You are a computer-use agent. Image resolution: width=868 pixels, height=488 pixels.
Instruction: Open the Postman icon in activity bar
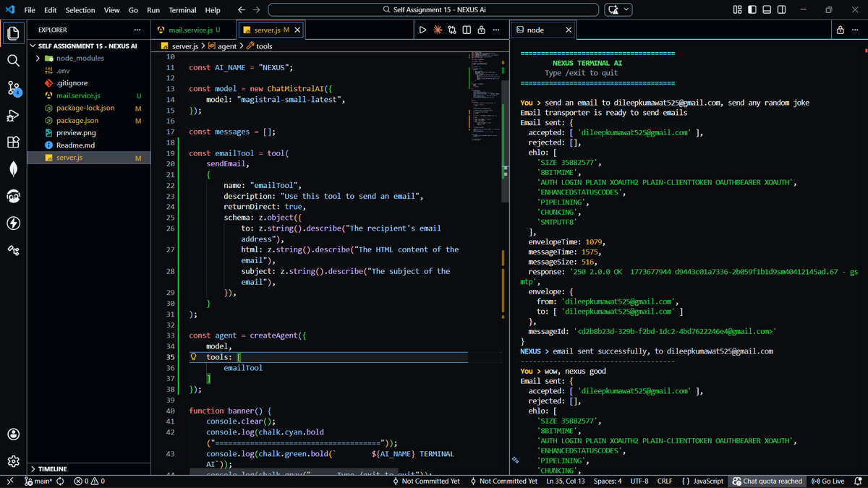(x=13, y=196)
